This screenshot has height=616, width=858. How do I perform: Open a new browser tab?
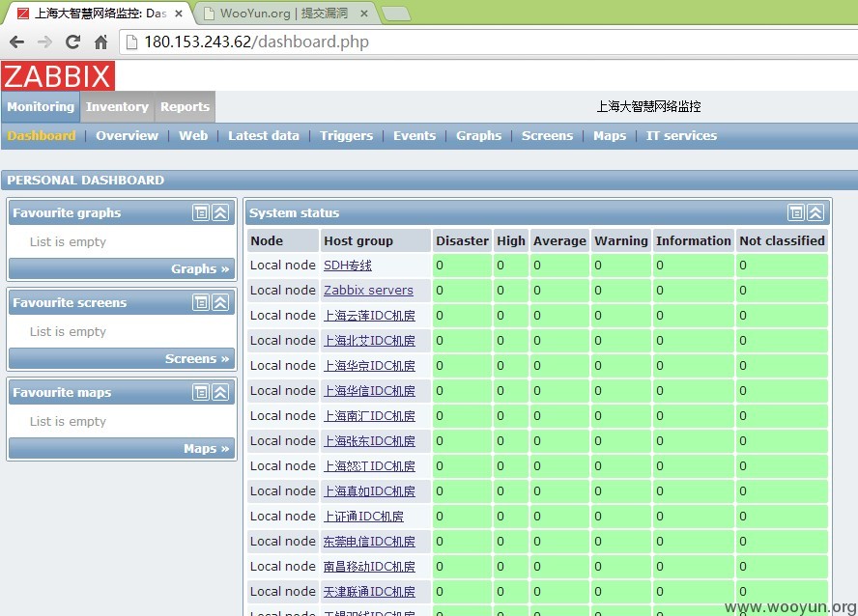(396, 14)
